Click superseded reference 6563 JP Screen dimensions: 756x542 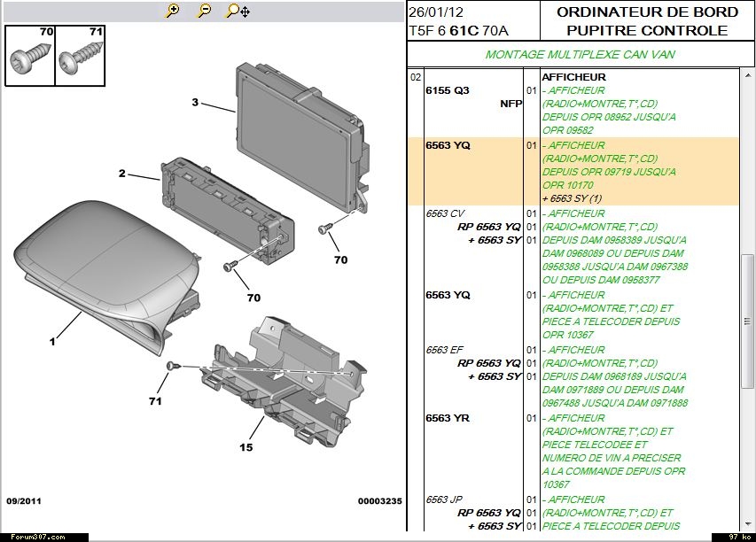[x=445, y=499]
